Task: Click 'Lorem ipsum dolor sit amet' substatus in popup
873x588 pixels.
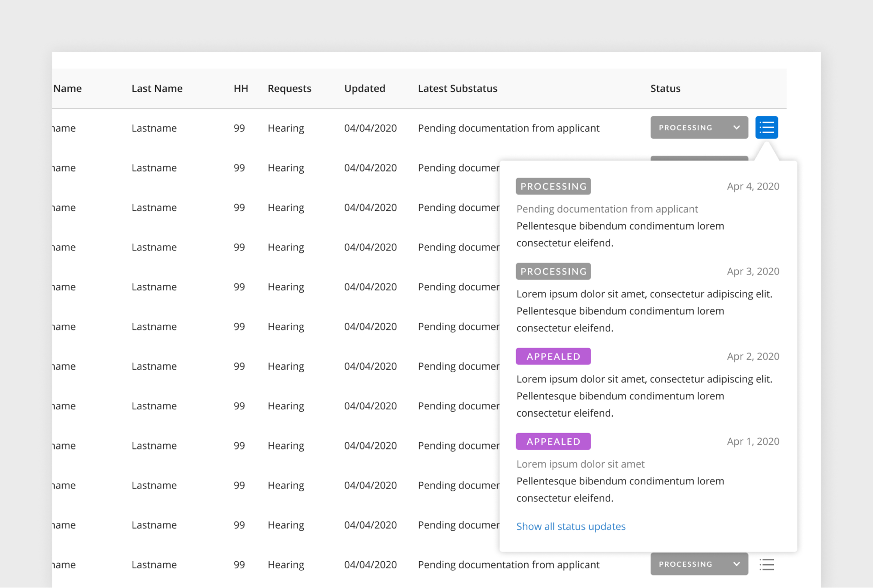Action: click(581, 464)
